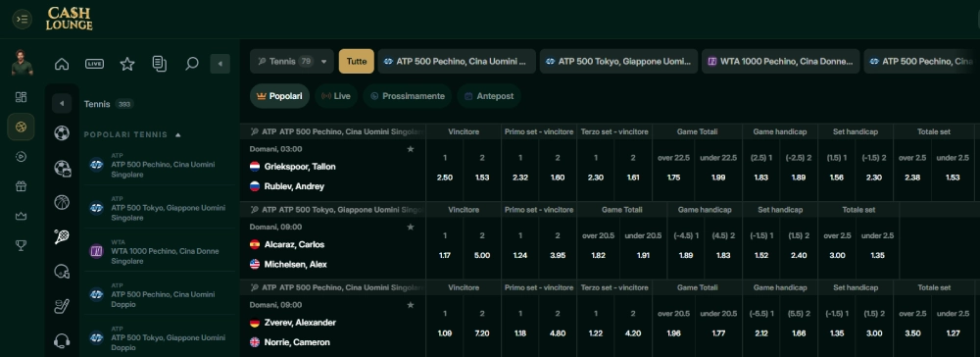Screen dimensions: 980x357
Task: Select Alcaraz first set winner odds 1.24
Action: coord(520,247)
